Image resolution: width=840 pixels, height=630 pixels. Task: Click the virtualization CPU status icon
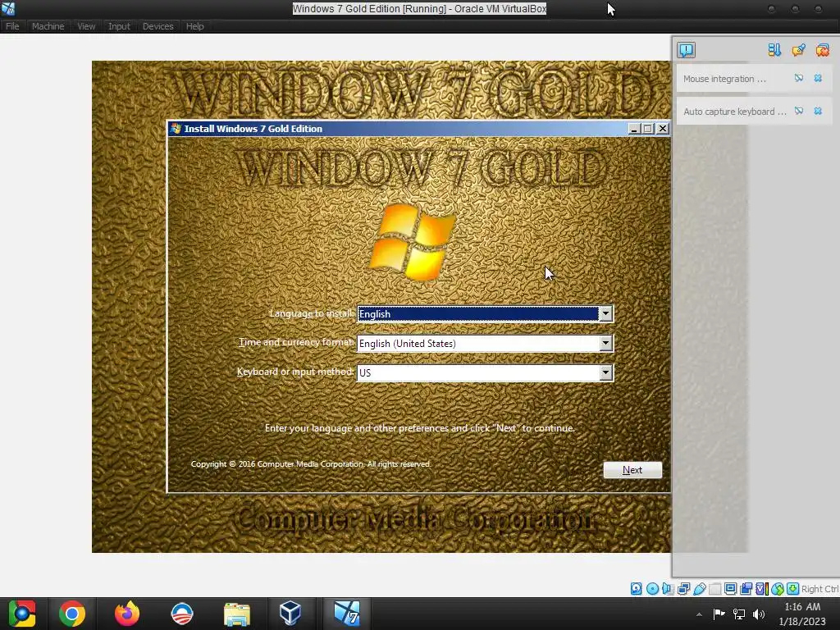click(762, 589)
